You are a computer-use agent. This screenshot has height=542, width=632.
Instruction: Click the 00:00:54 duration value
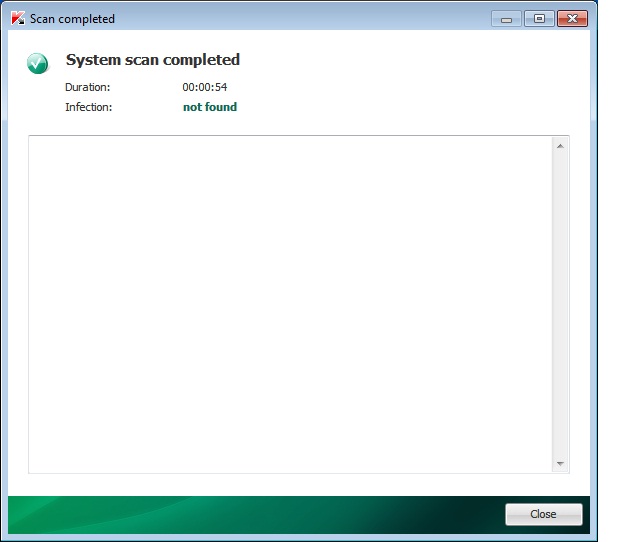pos(205,87)
